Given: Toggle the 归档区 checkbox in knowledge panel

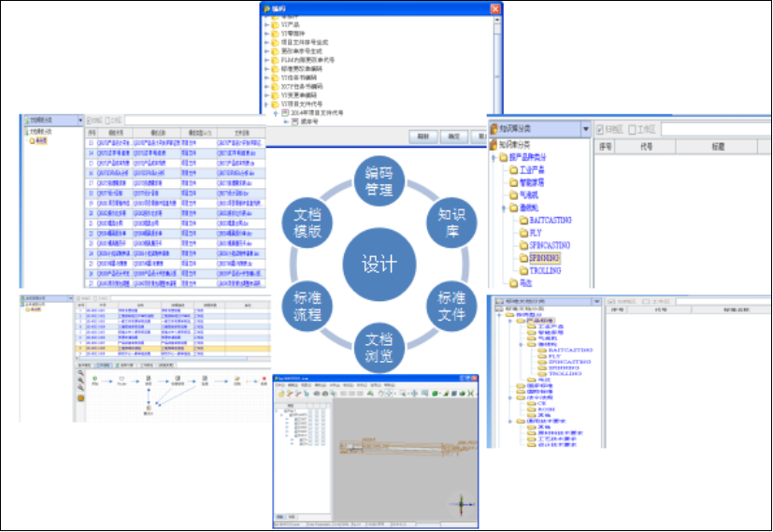Looking at the screenshot, I should point(600,129).
